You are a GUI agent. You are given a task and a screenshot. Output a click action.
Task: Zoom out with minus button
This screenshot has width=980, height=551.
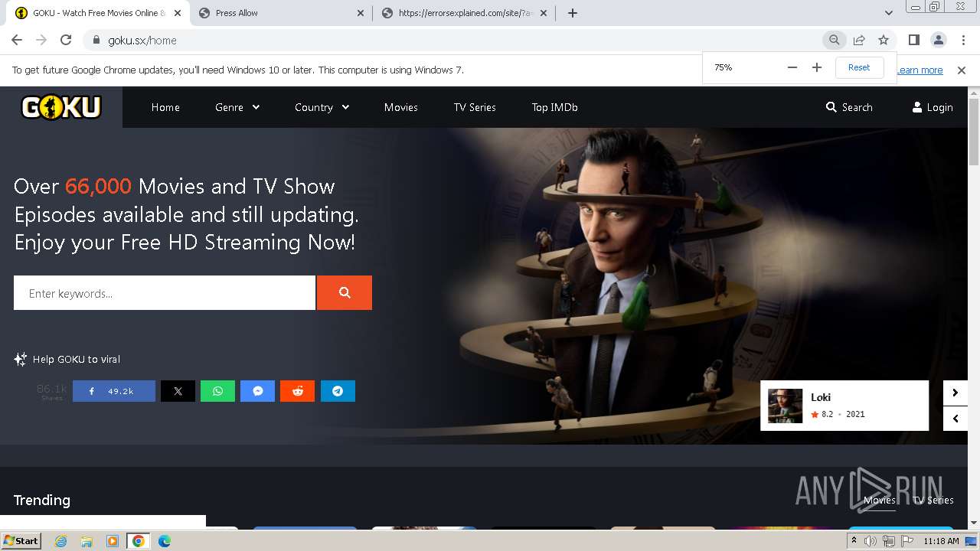click(792, 67)
